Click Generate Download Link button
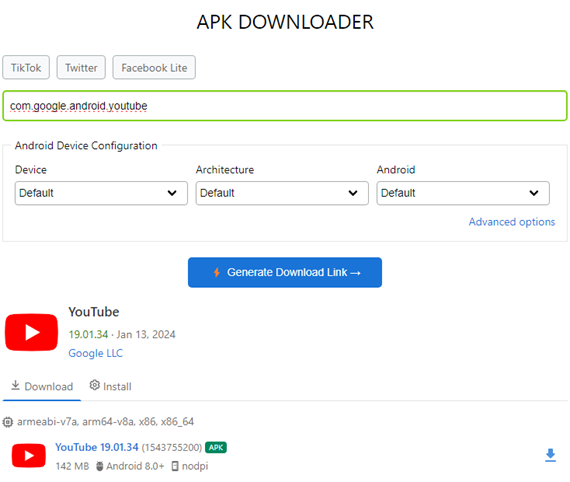This screenshot has width=570, height=482. (285, 272)
